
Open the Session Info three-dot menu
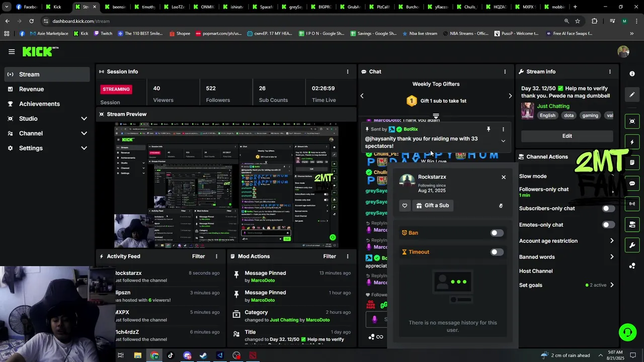tap(347, 71)
